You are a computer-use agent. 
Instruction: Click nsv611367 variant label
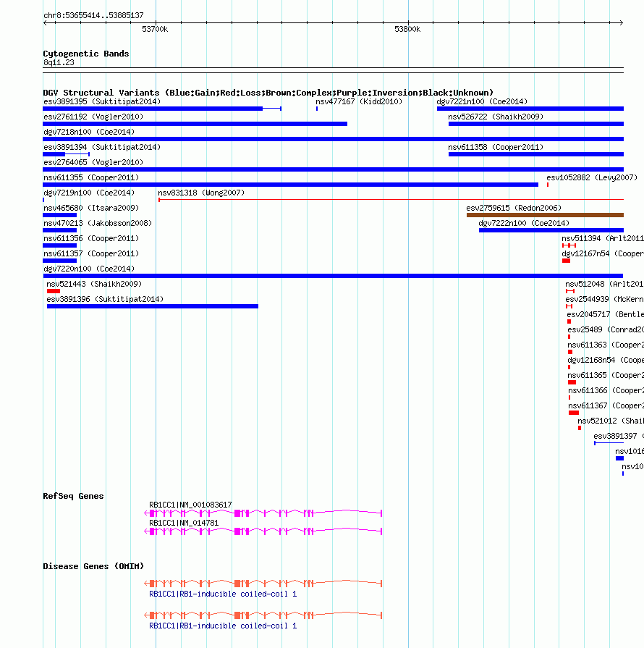click(606, 406)
